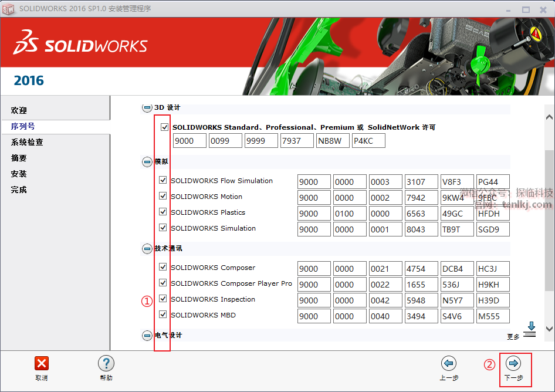This screenshot has width=555, height=392.
Task: Disable the SOLIDWORKS MBD checkbox
Action: (x=163, y=315)
